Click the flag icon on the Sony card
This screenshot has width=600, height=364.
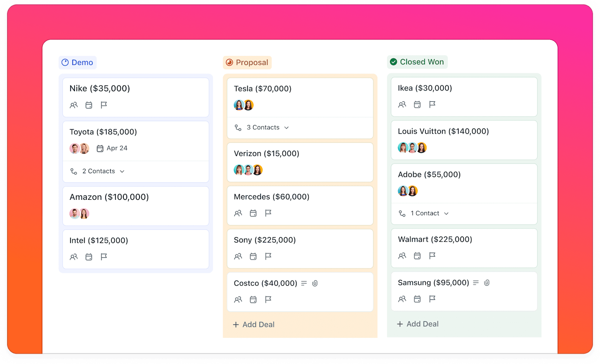[268, 256]
